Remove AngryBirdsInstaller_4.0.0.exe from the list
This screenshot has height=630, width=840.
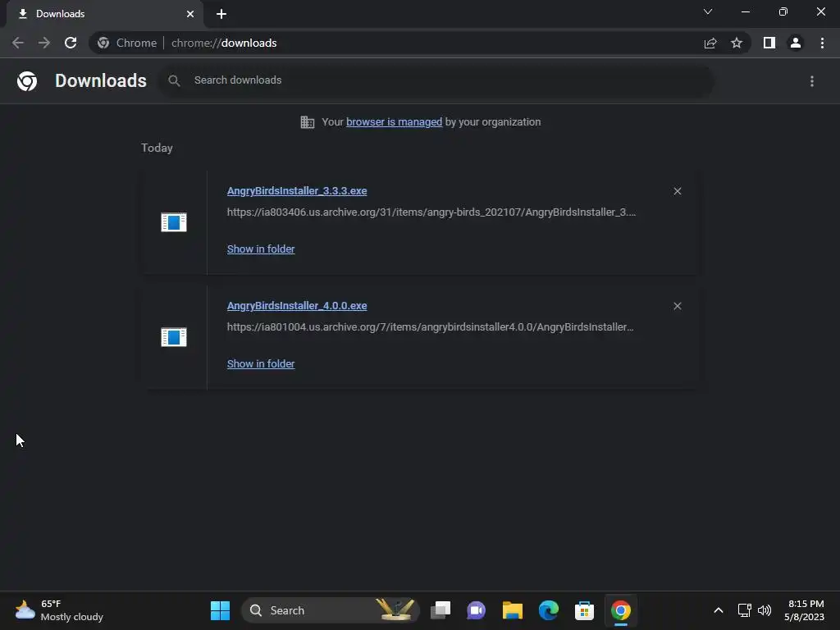pyautogui.click(x=678, y=306)
